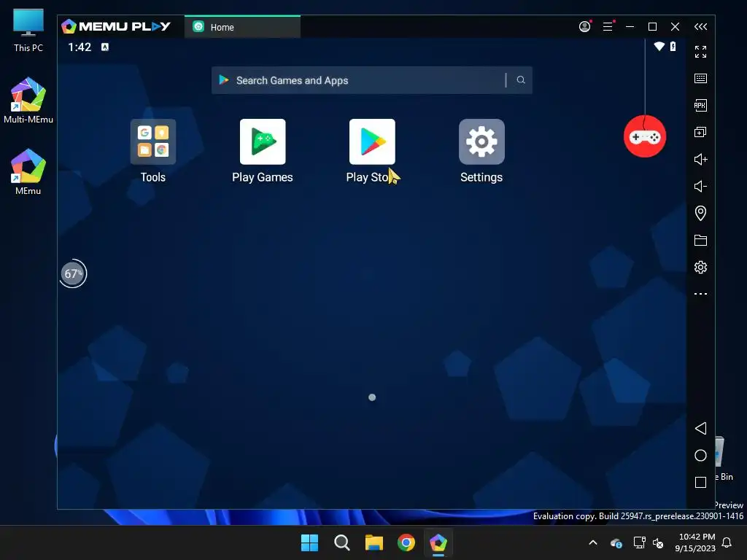Click the Wi-Fi status icon
Viewport: 747px width, 560px height.
[659, 46]
